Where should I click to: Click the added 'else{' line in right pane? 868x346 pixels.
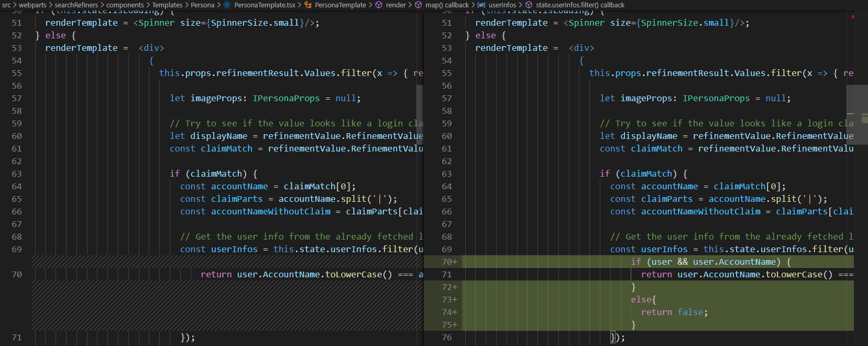coord(643,299)
